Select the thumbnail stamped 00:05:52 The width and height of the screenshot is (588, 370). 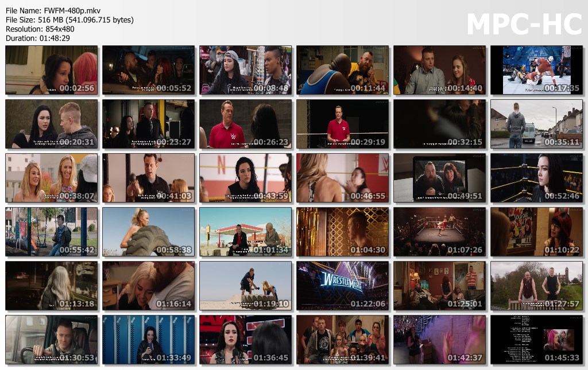pyautogui.click(x=149, y=70)
